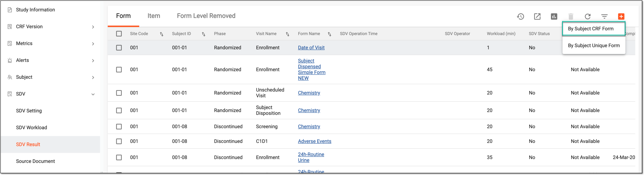Screen dimensions: 644x175
Task: Expand the CRF Version chevron
Action: coord(93,27)
